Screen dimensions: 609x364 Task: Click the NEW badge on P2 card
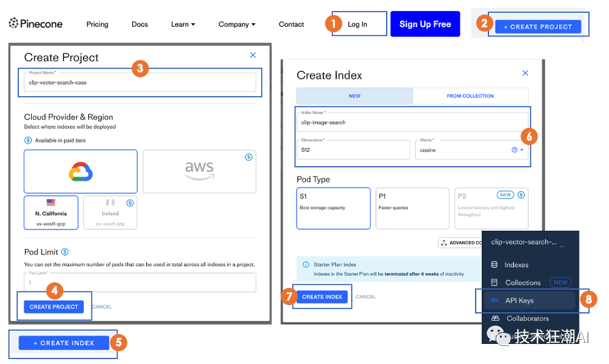(505, 195)
